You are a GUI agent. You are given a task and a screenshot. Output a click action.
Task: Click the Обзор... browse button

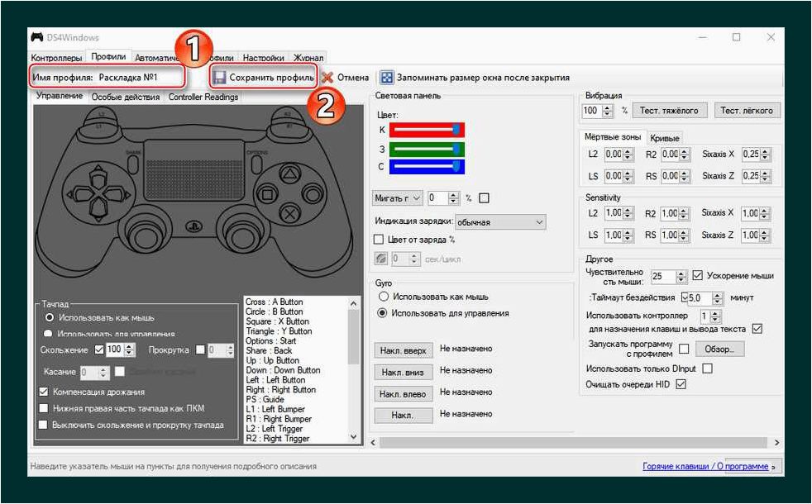tap(719, 349)
